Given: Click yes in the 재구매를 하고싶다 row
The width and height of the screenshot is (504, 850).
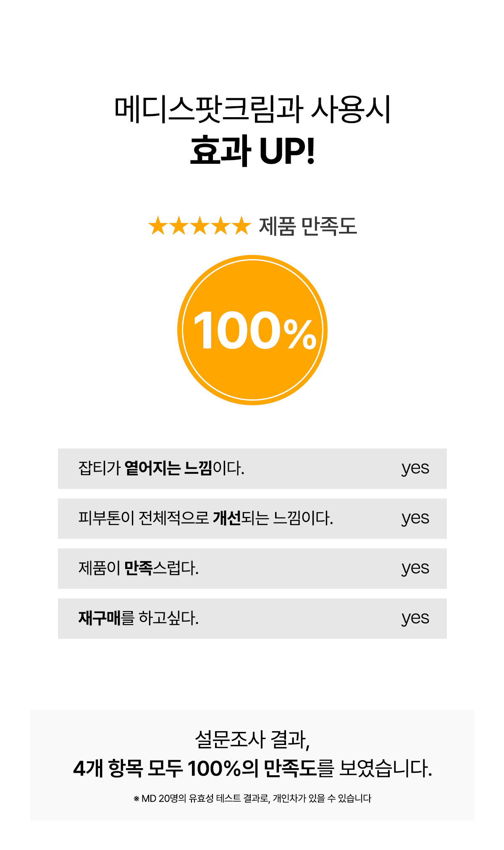Looking at the screenshot, I should 415,618.
